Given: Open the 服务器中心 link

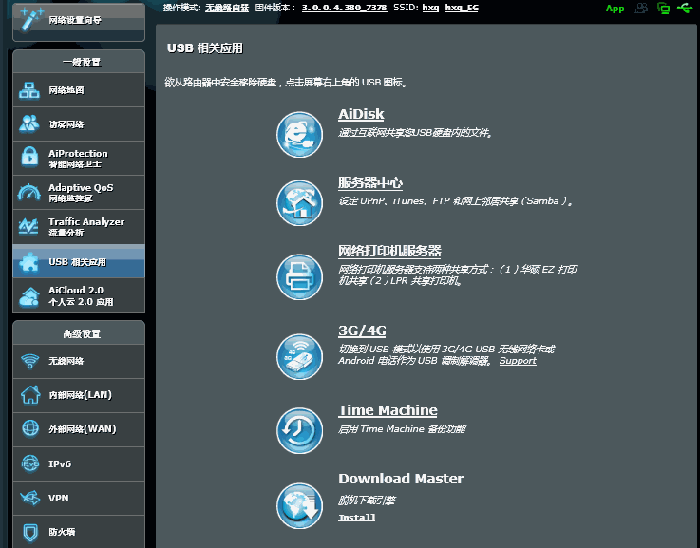Looking at the screenshot, I should [371, 183].
